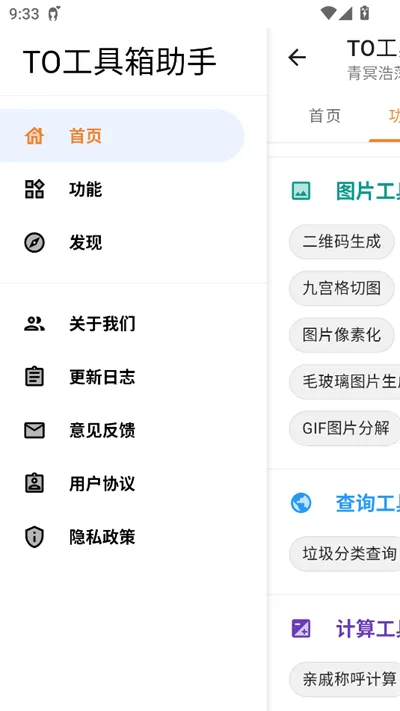The height and width of the screenshot is (711, 400).
Task: Open 关于我们 from the drawer
Action: 122,324
